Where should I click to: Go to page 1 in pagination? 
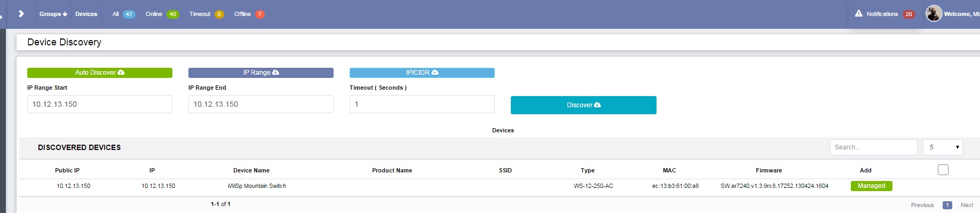947,205
